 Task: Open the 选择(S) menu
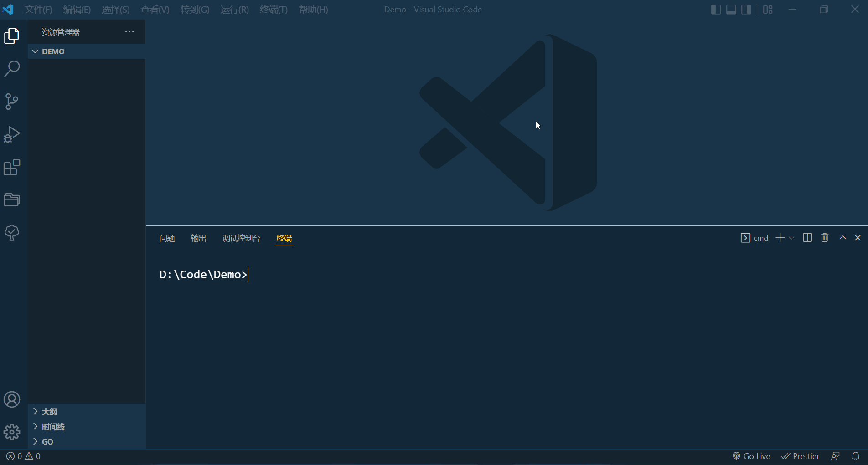tap(115, 10)
